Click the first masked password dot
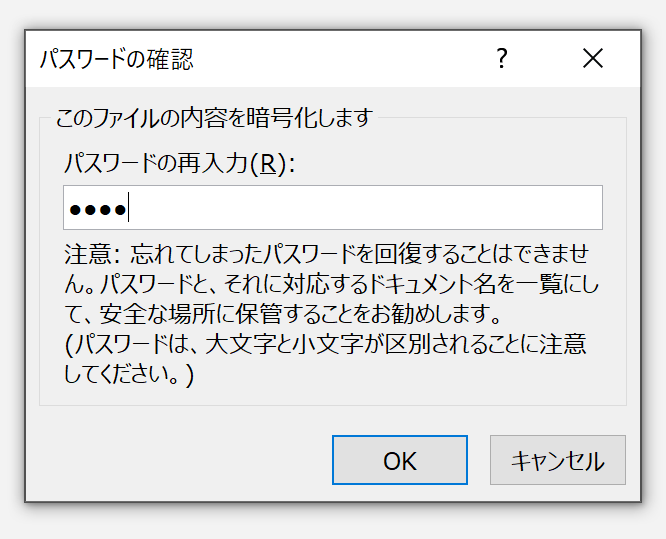The width and height of the screenshot is (666, 539). pyautogui.click(x=75, y=209)
